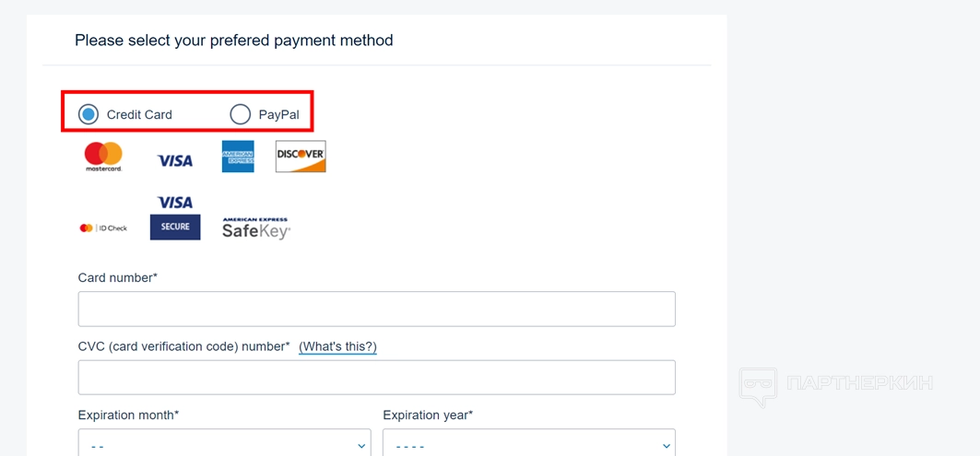Click the CVC card verification code label
This screenshot has width=980, height=456.
click(x=184, y=346)
